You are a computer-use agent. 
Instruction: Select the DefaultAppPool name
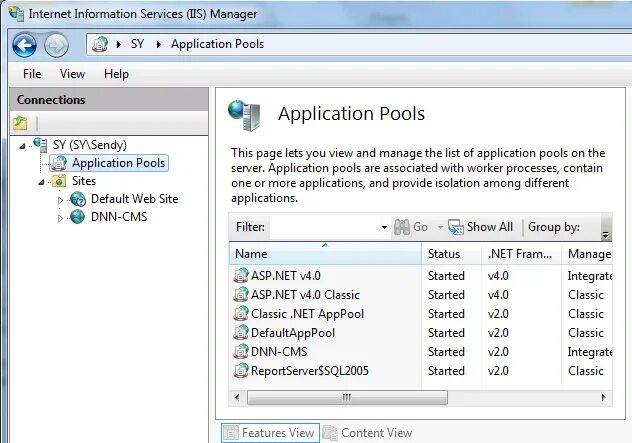(293, 333)
